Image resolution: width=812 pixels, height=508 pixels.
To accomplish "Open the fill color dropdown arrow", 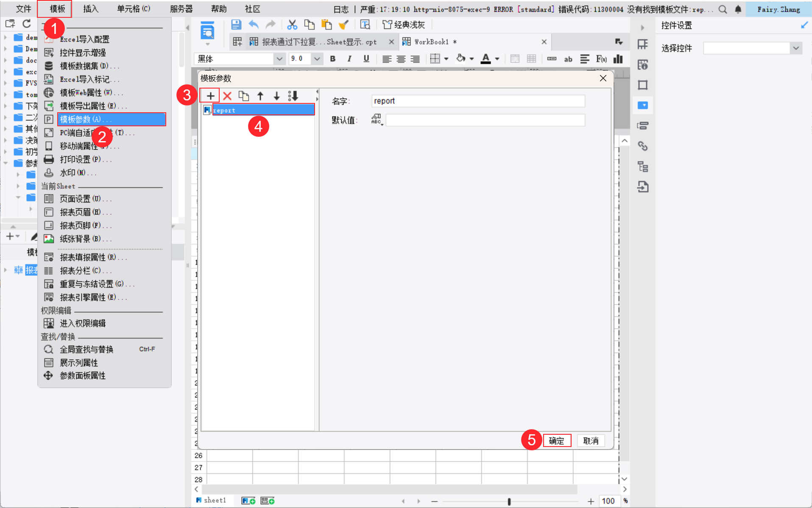I will pos(472,59).
